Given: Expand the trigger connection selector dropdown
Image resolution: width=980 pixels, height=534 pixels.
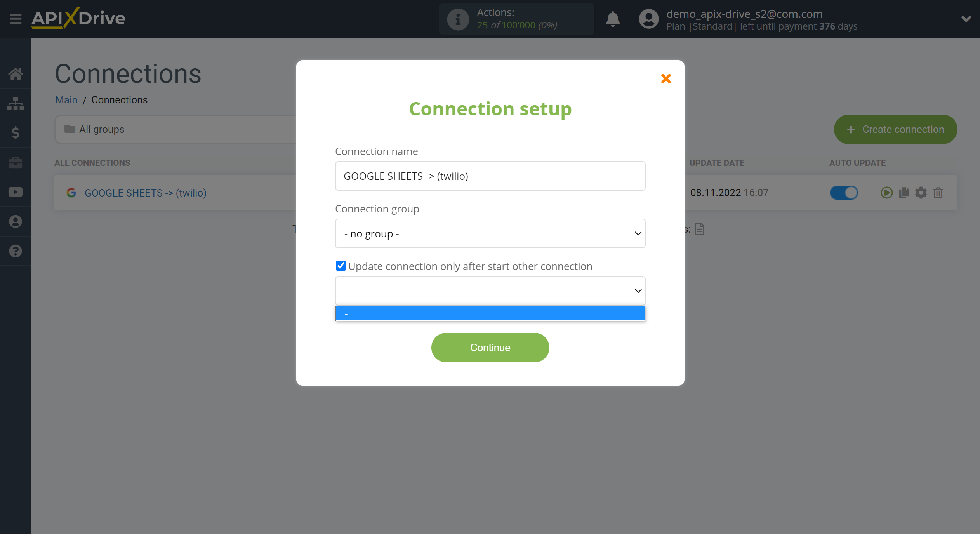Looking at the screenshot, I should (490, 290).
